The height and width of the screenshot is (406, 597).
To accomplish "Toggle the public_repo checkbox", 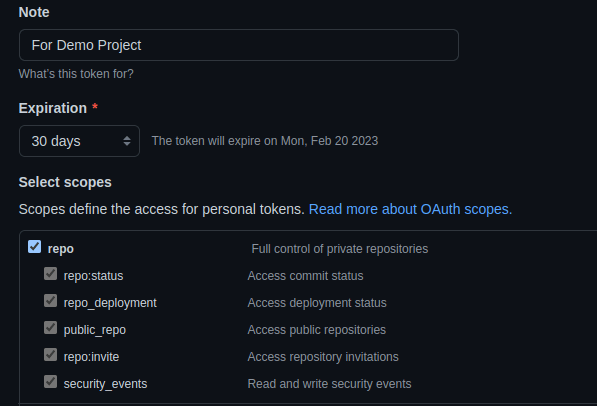I will [50, 328].
